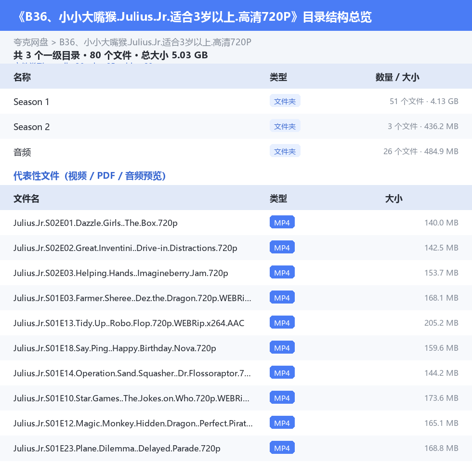Select 51 个文件 · 4.13 GB value
Viewport: 472px width, 476px height.
424,101
